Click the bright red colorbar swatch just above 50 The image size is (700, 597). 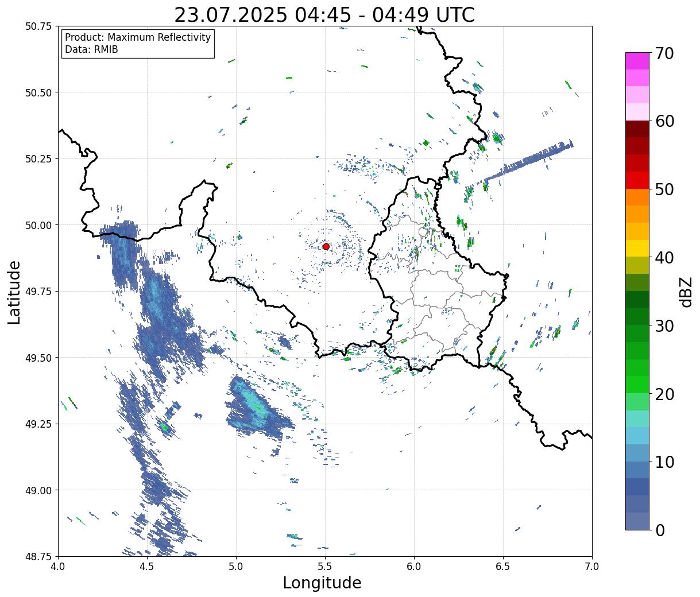[637, 180]
